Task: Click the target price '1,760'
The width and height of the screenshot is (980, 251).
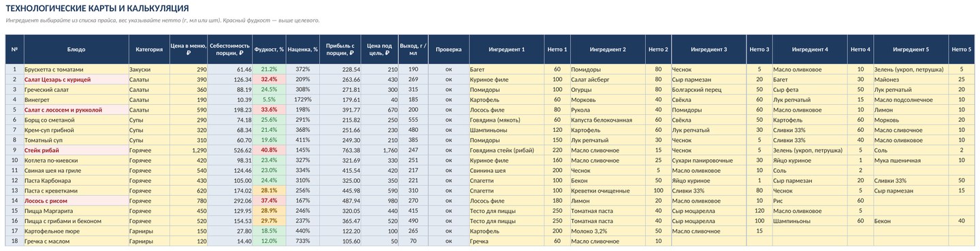Action: click(380, 150)
